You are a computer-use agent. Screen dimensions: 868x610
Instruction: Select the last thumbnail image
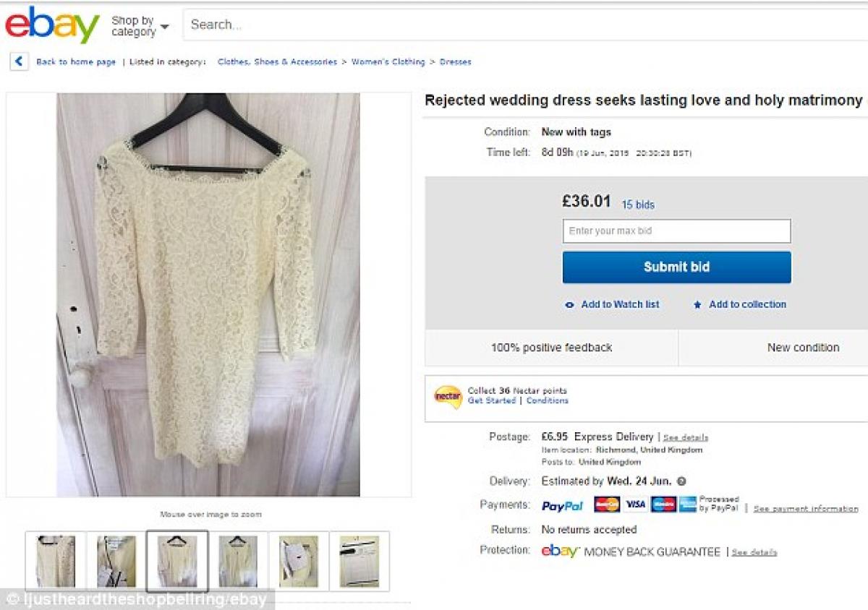coord(359,561)
